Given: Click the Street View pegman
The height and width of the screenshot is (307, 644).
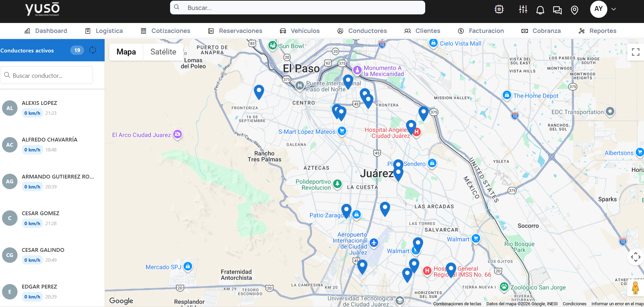Looking at the screenshot, I should (635, 288).
